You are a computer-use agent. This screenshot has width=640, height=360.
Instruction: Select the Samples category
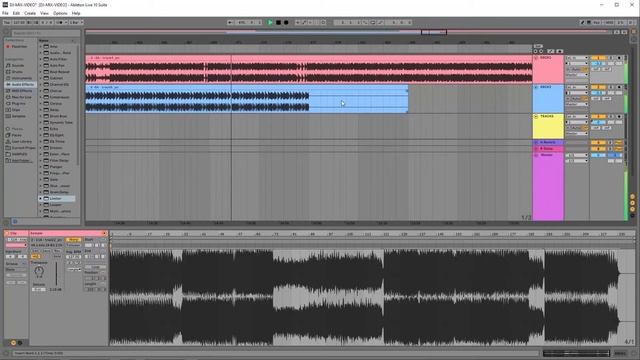coord(19,116)
